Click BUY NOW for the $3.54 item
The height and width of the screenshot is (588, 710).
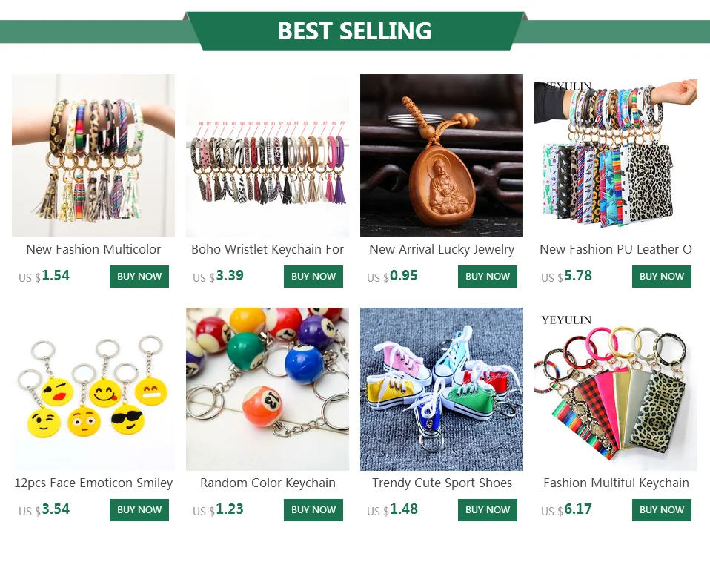click(x=139, y=510)
